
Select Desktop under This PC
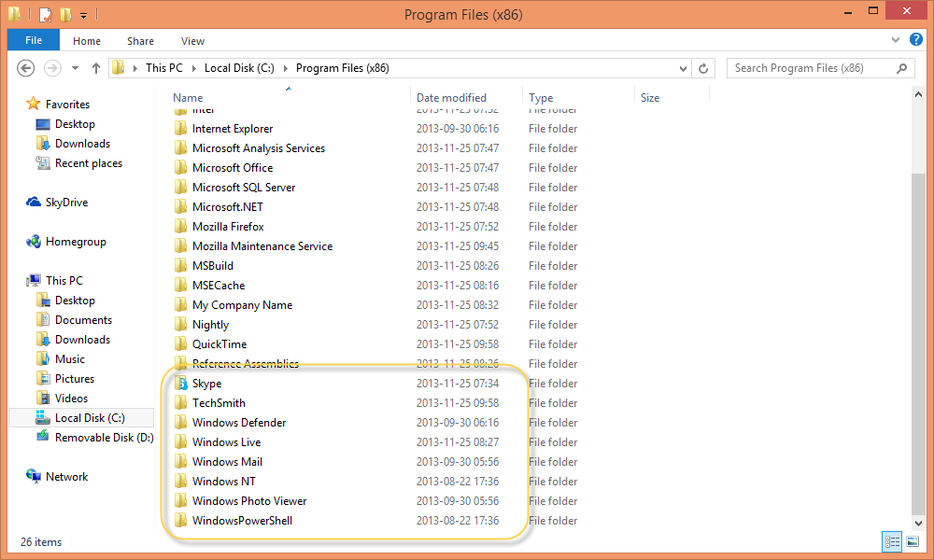pos(75,300)
